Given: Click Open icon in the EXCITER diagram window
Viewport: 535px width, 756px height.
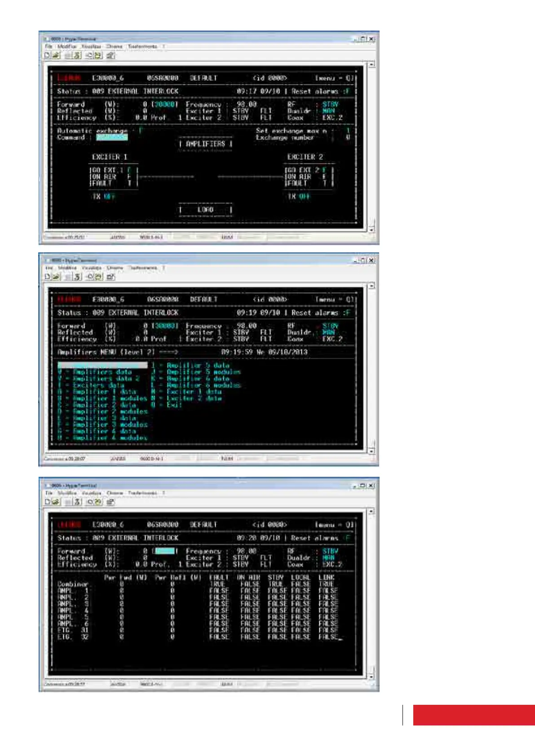Looking at the screenshot, I should click(x=56, y=56).
